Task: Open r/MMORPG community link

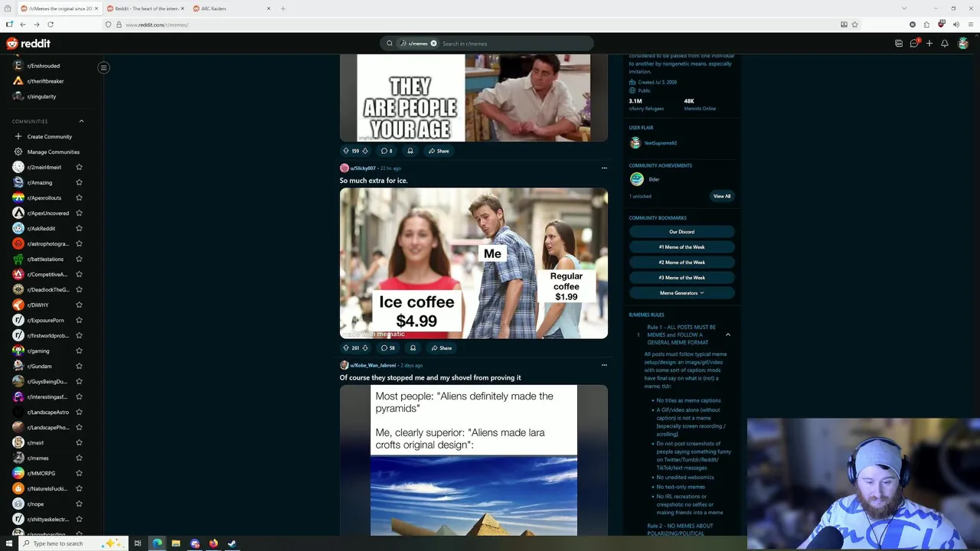Action: coord(41,473)
